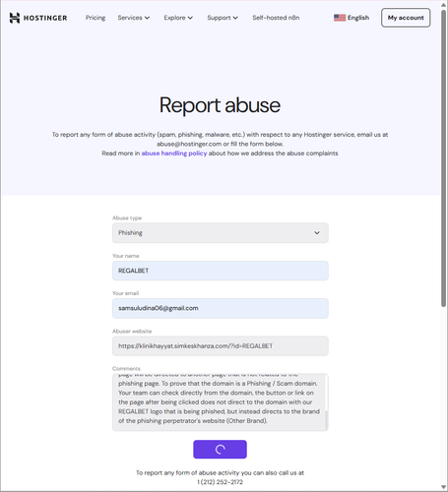The height and width of the screenshot is (492, 448).
Task: Open the Self-hosted n8n page
Action: tap(276, 18)
